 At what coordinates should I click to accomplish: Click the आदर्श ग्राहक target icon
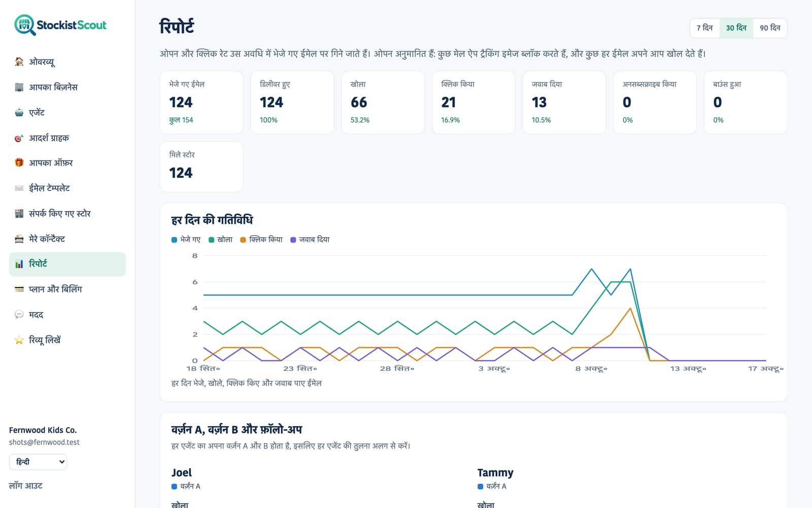[x=19, y=138]
